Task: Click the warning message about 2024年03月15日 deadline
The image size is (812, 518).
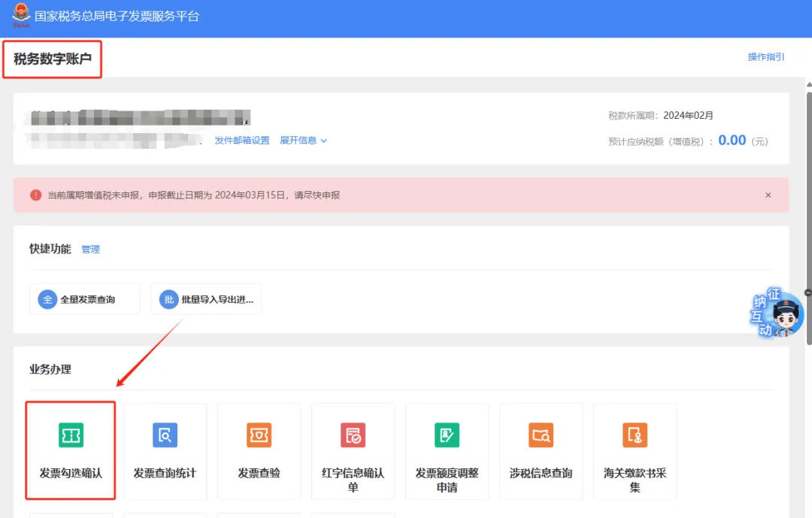Action: 194,195
